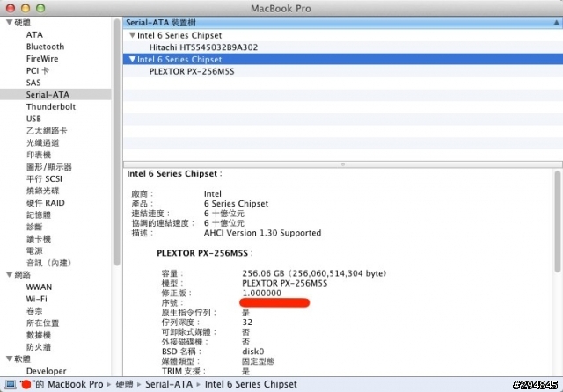Open Thunderbolt category
The width and height of the screenshot is (563, 392).
(51, 106)
